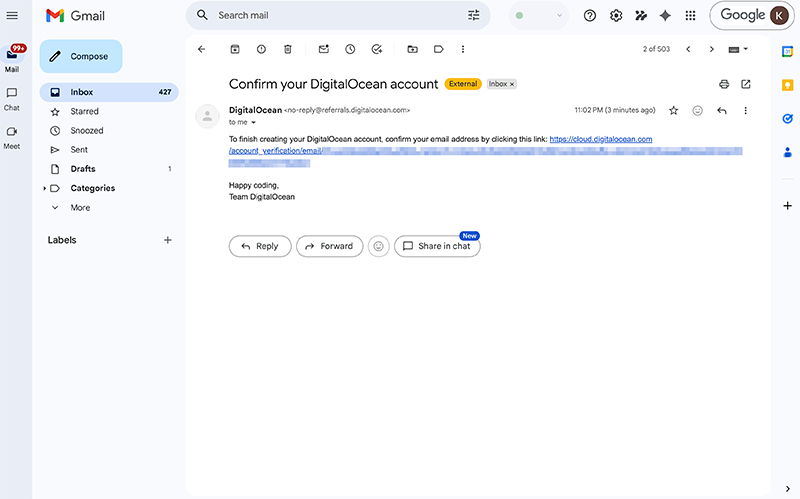This screenshot has height=499, width=800.
Task: Star the DigitalOcean message
Action: pyautogui.click(x=673, y=110)
